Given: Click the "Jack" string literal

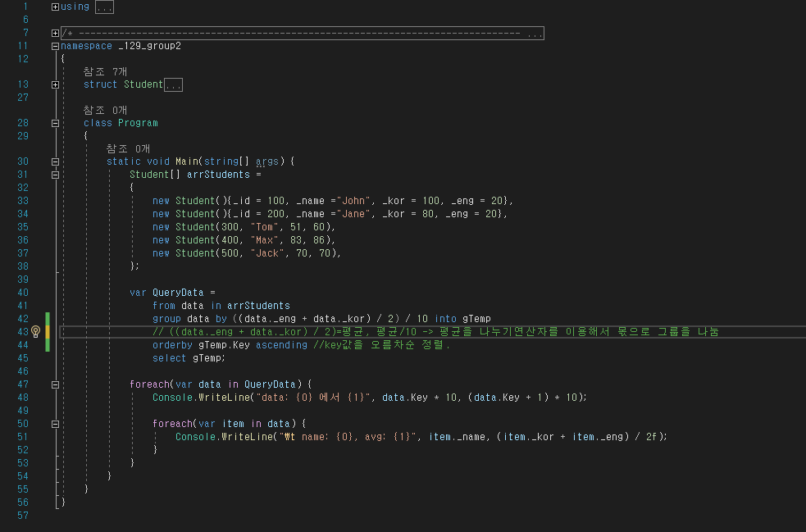Looking at the screenshot, I should click(267, 253).
